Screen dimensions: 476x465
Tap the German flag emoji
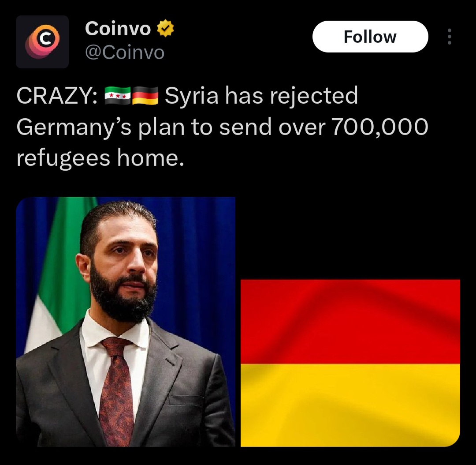[145, 95]
